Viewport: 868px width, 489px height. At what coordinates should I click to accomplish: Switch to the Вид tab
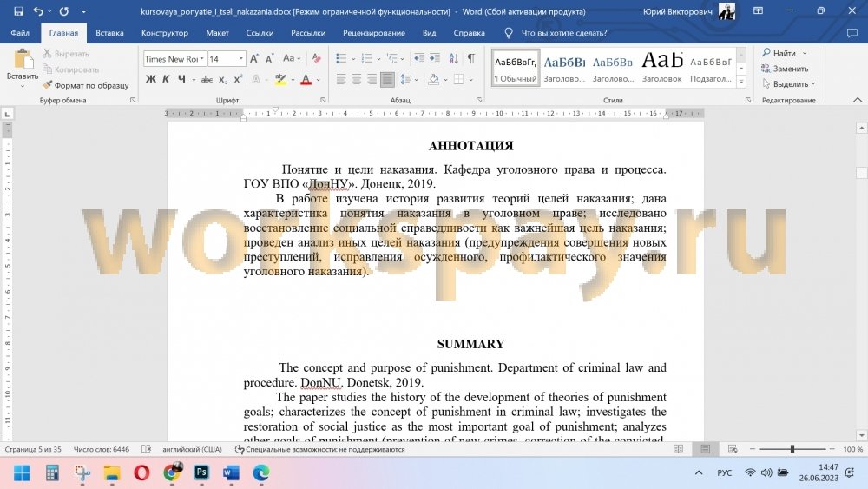click(429, 33)
